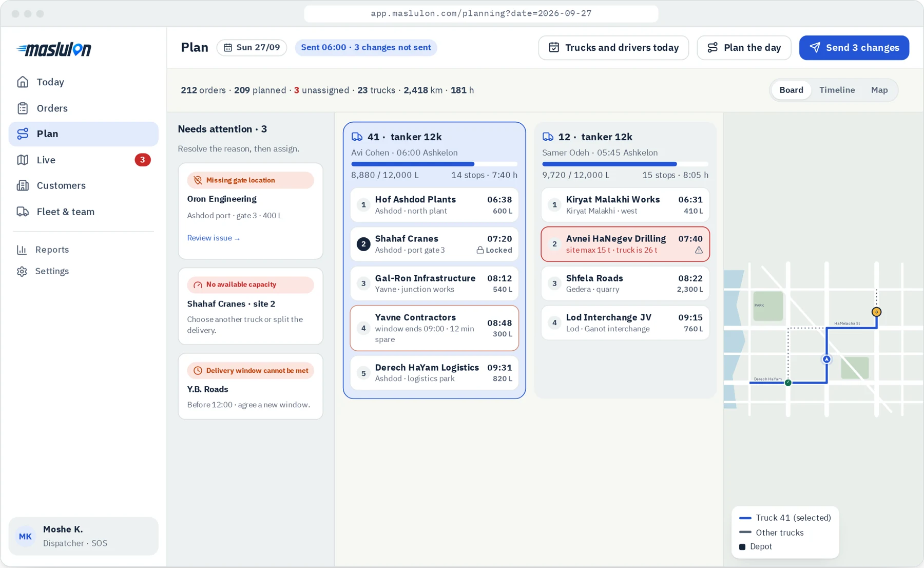Viewport: 924px width, 568px height.
Task: Click the Settings gear icon
Action: pos(22,271)
